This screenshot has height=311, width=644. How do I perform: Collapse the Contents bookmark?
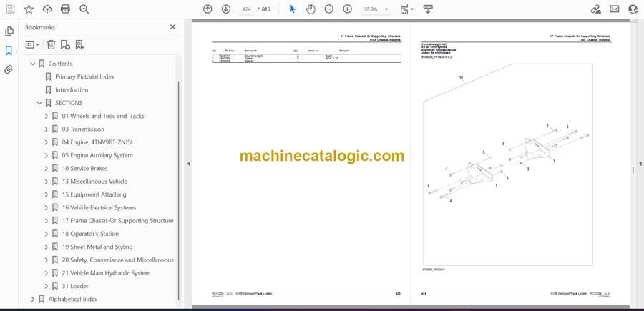point(33,64)
